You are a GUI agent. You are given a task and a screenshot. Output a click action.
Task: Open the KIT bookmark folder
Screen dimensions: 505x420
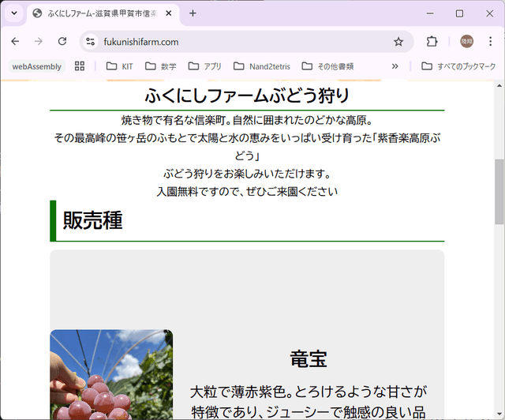119,66
